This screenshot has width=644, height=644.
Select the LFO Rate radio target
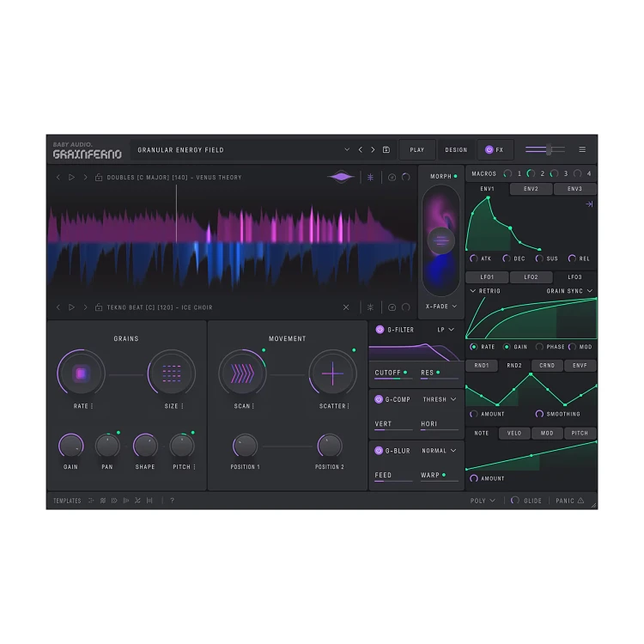pyautogui.click(x=473, y=347)
